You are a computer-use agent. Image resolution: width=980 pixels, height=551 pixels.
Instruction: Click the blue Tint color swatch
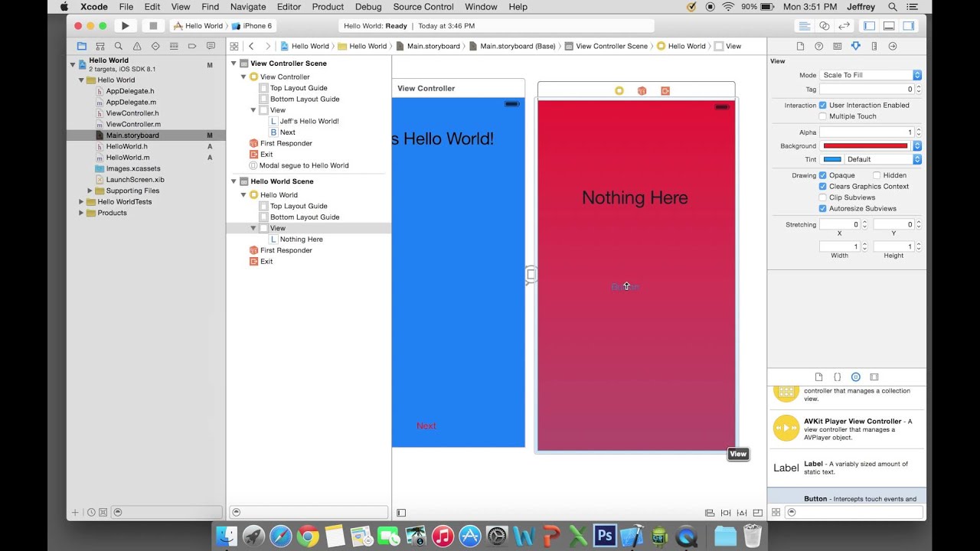[x=833, y=159]
